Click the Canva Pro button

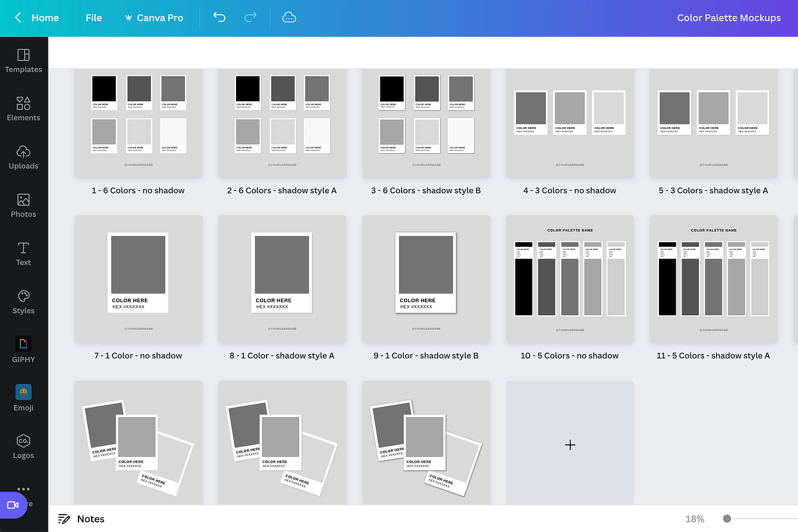[154, 18]
